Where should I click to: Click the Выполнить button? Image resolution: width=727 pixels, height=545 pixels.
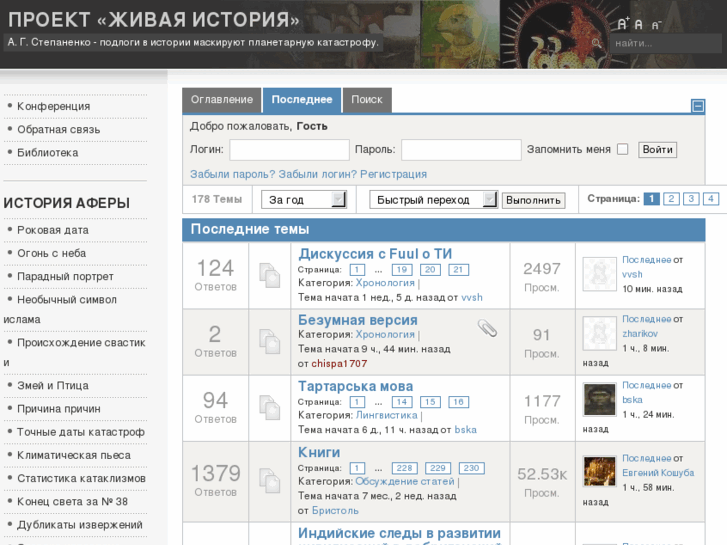(x=533, y=200)
